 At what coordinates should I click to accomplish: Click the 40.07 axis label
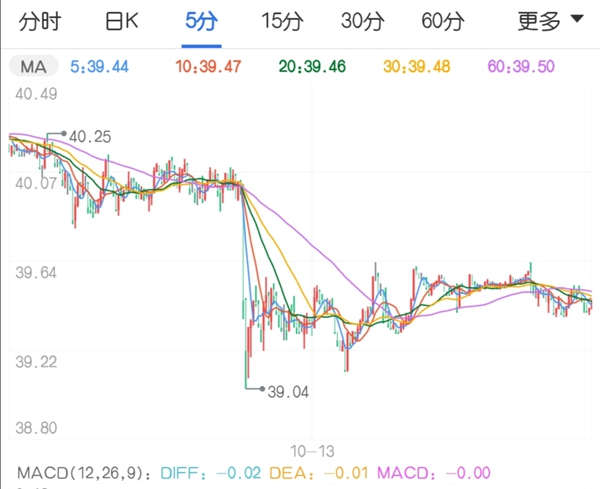[36, 183]
